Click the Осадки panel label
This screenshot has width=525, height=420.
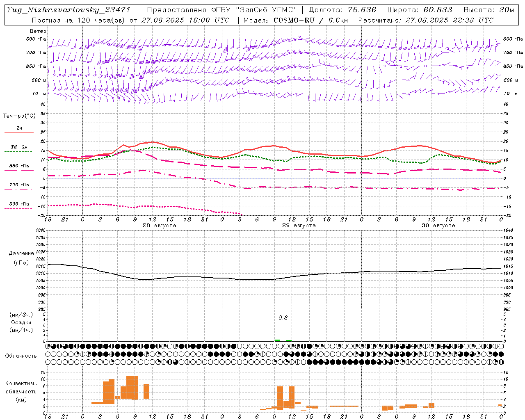point(21,322)
